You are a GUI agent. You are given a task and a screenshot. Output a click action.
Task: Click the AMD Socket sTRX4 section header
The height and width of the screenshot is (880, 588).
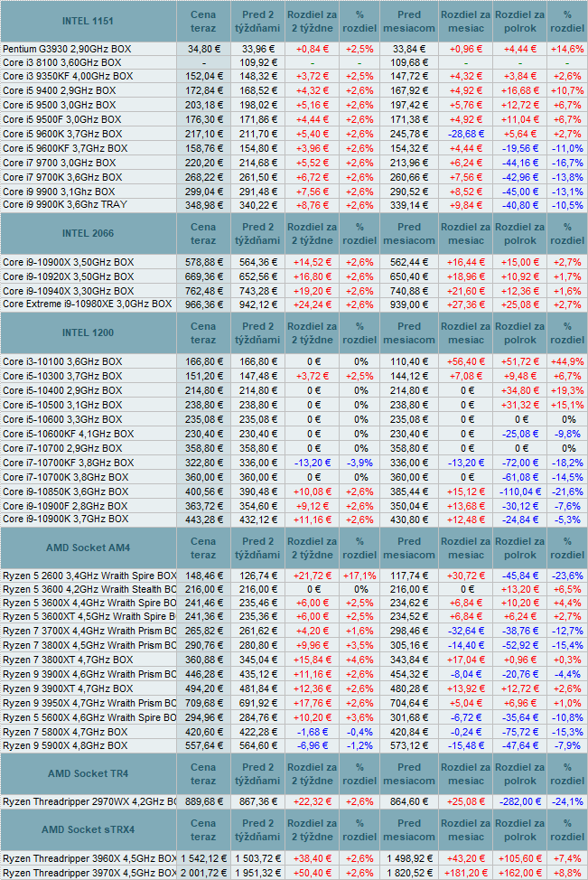[88, 829]
